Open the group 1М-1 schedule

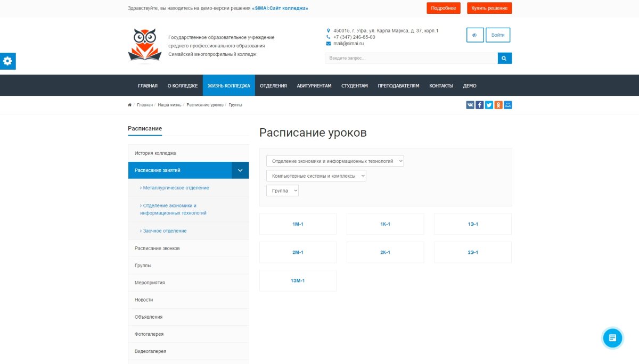tap(298, 224)
